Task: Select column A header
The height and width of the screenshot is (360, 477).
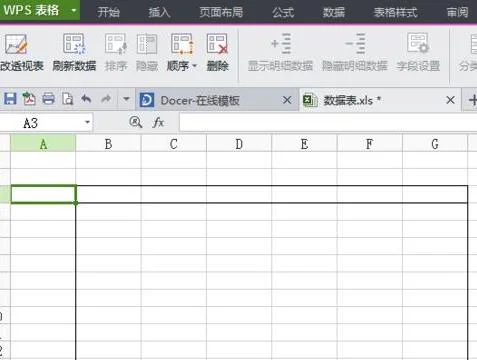Action: [43, 144]
